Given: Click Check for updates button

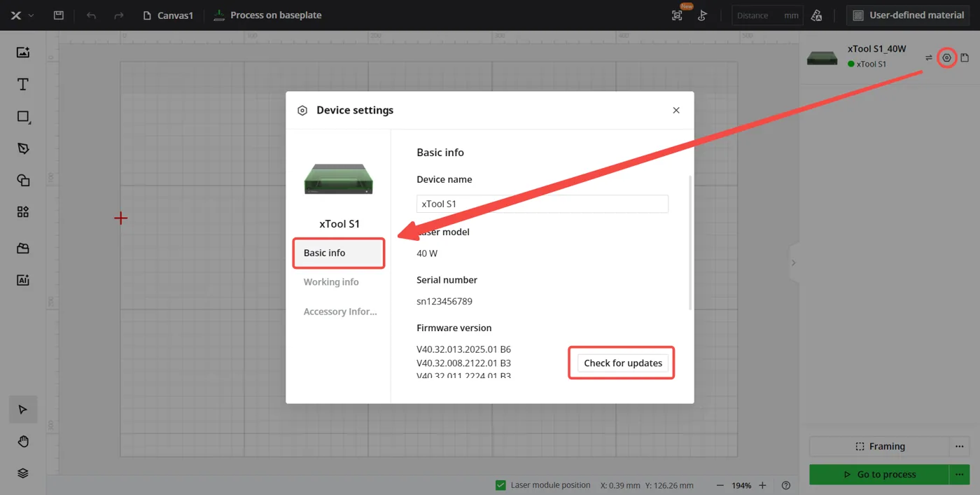Looking at the screenshot, I should point(623,363).
